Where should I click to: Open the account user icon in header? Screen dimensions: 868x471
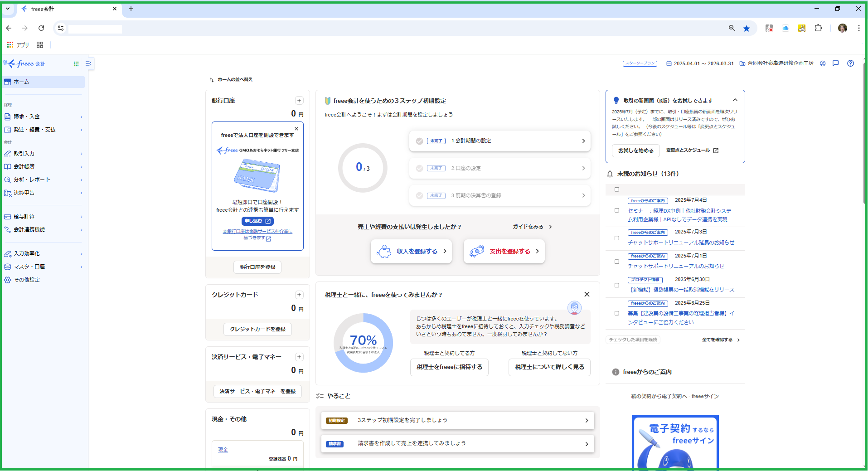(823, 63)
